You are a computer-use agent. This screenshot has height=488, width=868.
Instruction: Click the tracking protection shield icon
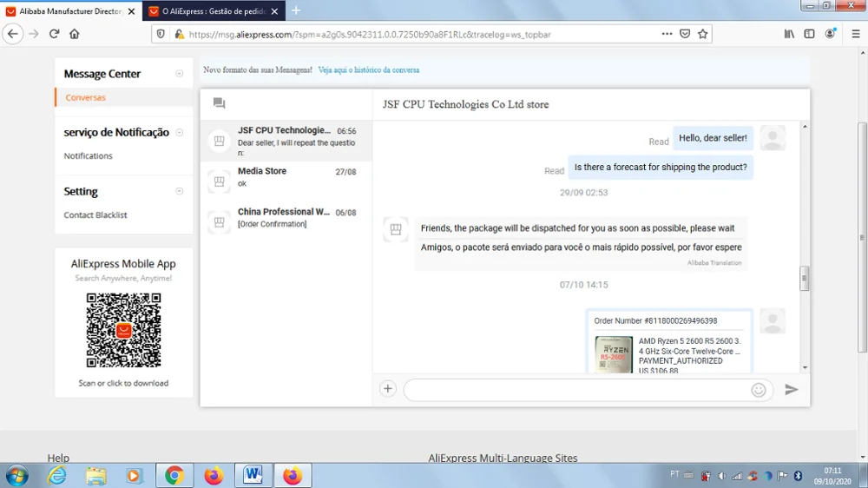tap(161, 34)
